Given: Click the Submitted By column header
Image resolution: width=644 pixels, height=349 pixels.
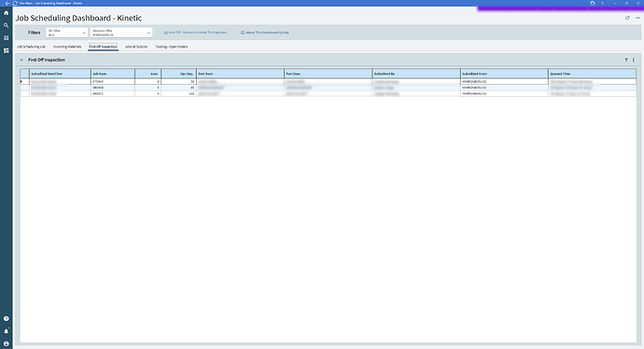Looking at the screenshot, I should tap(416, 74).
